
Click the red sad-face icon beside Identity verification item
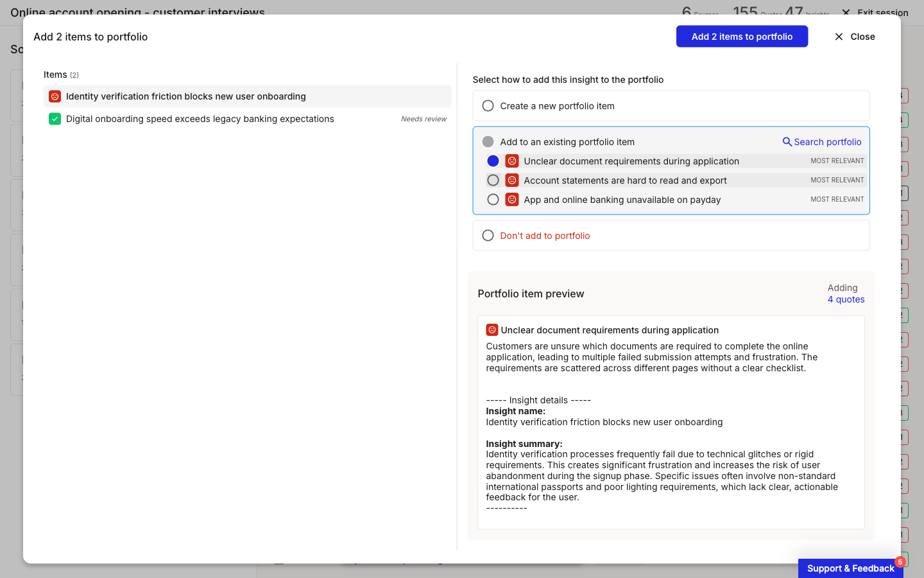click(x=55, y=96)
